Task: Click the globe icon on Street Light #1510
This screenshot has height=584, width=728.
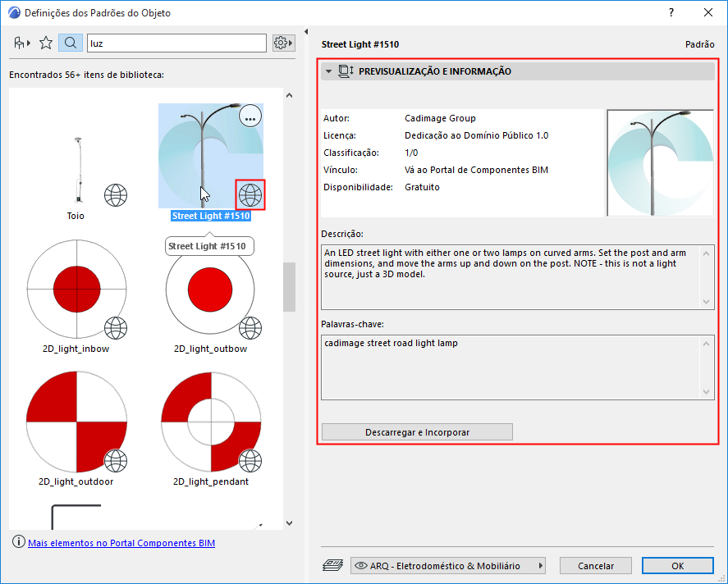Action: coord(250,195)
